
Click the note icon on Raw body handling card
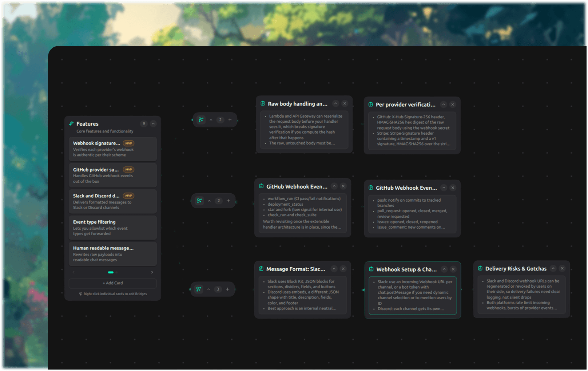coord(263,103)
